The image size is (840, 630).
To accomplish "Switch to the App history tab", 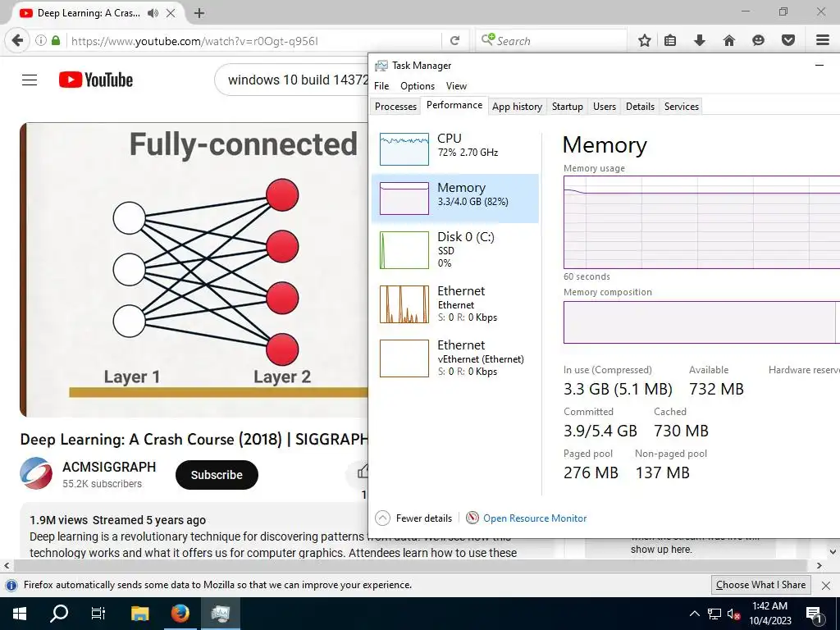I will pyautogui.click(x=517, y=106).
